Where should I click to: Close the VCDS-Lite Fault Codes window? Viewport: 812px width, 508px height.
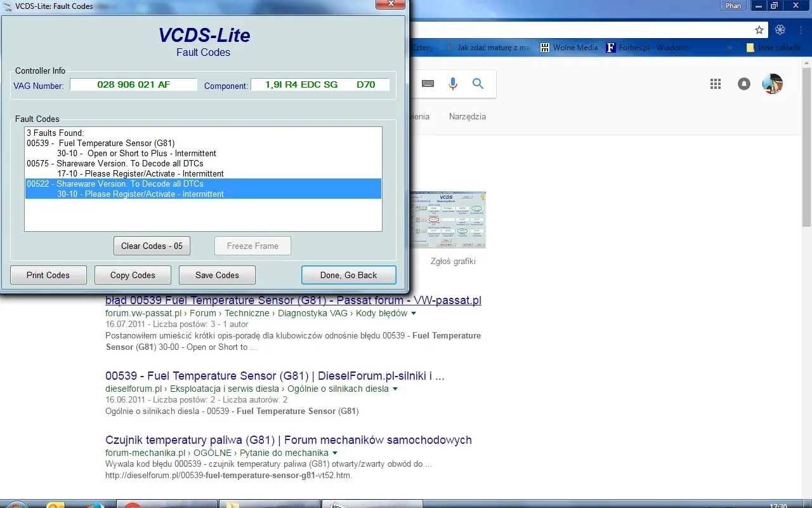tap(390, 4)
